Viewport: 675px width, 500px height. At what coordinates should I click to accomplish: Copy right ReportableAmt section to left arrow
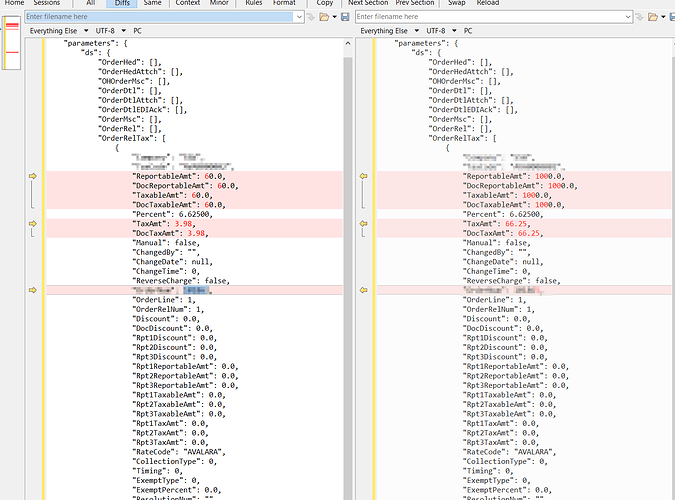point(364,176)
